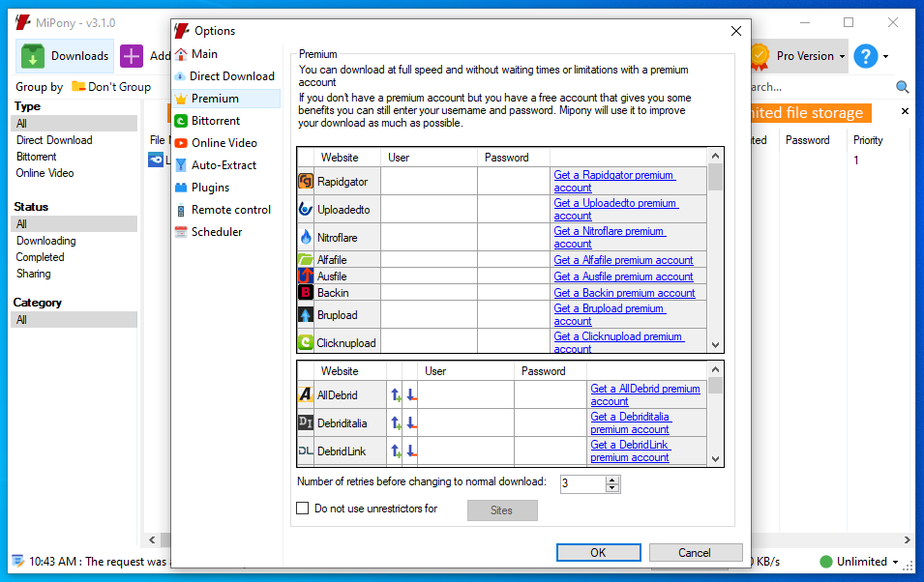This screenshot has width=924, height=582.
Task: Enable Do not use unrestrictors for
Action: 302,508
